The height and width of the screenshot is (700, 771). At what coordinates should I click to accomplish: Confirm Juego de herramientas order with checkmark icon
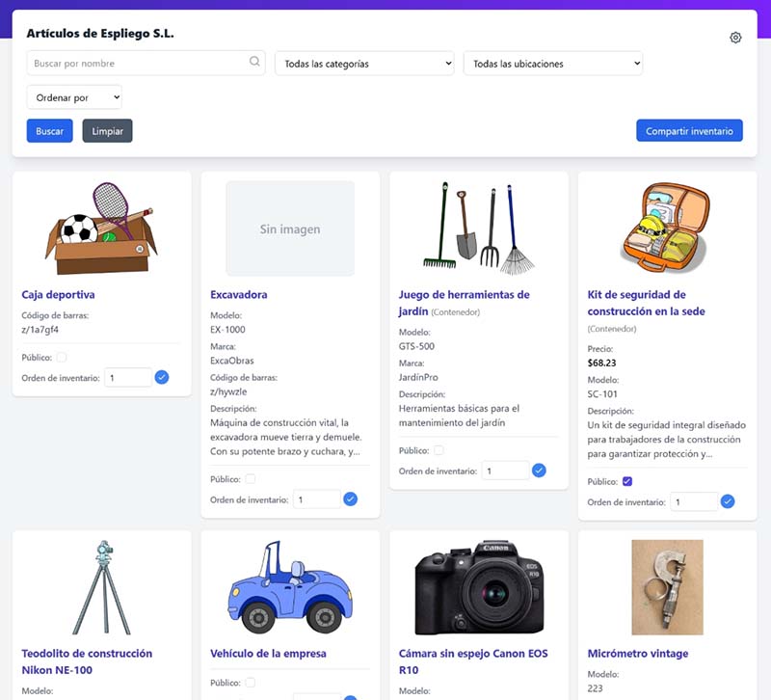click(538, 470)
